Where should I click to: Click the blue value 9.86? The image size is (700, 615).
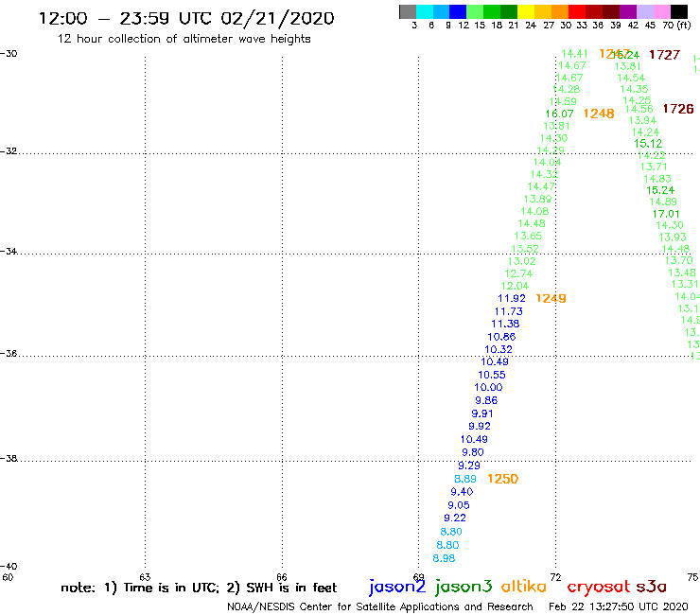(x=486, y=400)
